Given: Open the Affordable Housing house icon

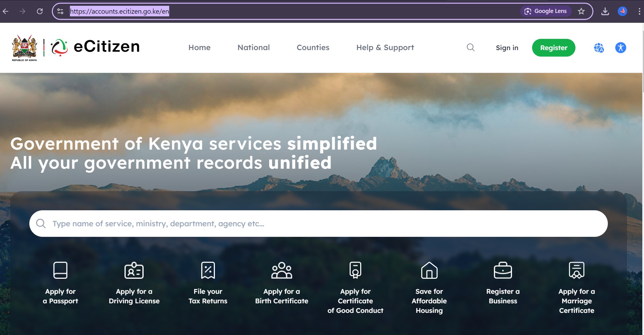Looking at the screenshot, I should click(x=429, y=270).
